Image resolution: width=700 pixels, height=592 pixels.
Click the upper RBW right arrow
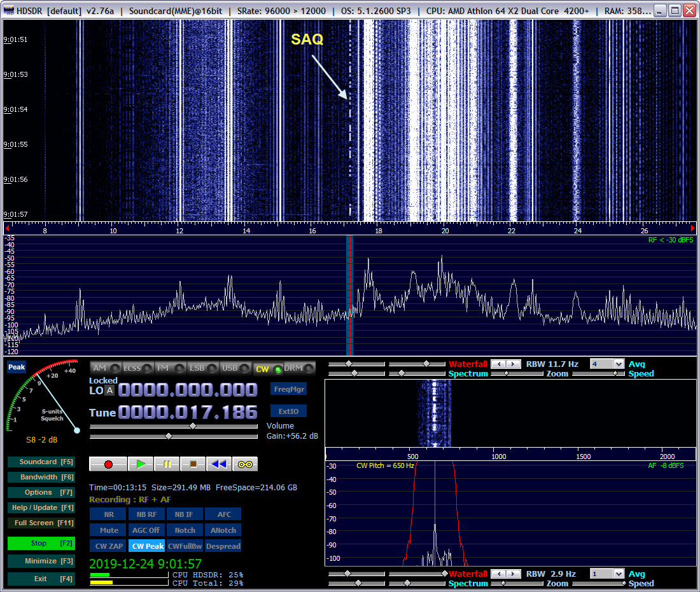tap(514, 364)
